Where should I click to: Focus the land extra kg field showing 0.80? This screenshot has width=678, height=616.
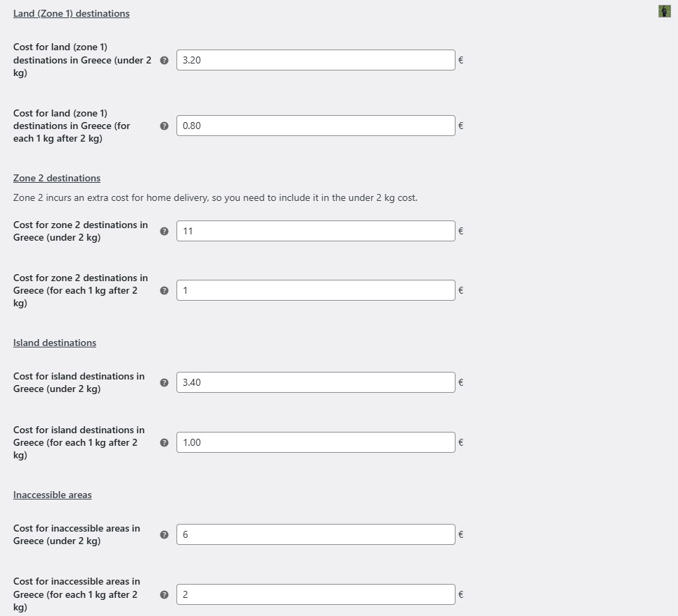click(316, 126)
